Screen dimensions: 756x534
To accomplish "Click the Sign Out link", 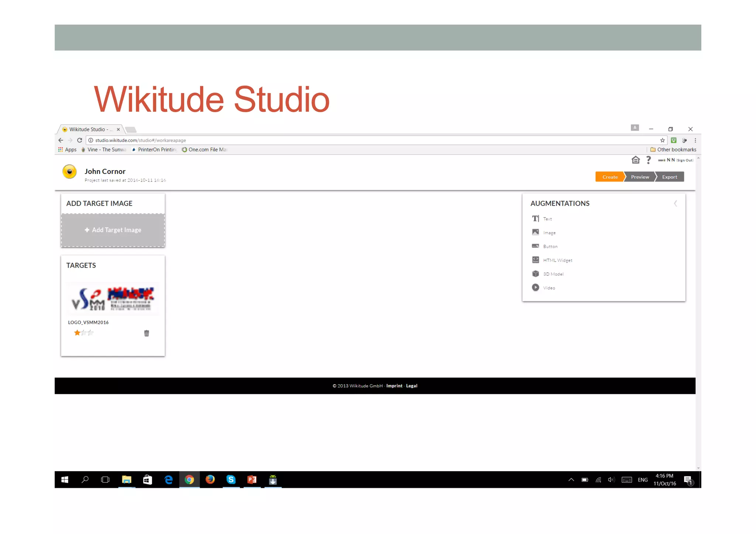I will coord(685,160).
